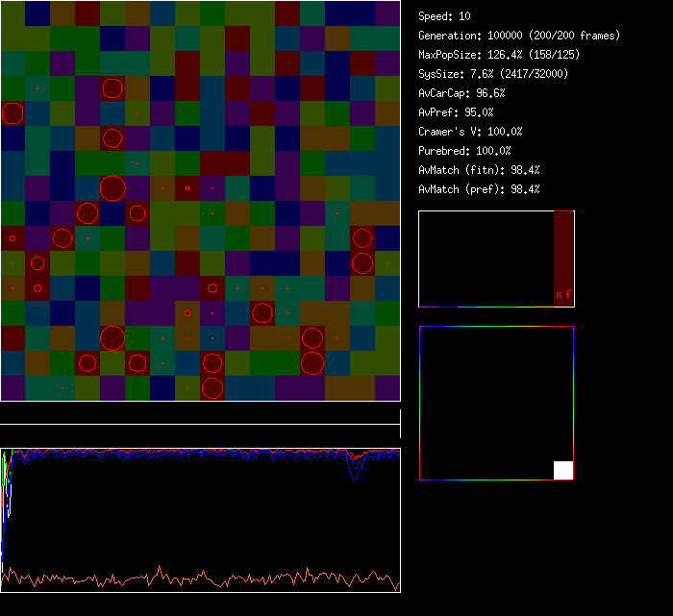673x616 pixels.
Task: Click the red circle in the grid's bottom row
Action: point(212,388)
